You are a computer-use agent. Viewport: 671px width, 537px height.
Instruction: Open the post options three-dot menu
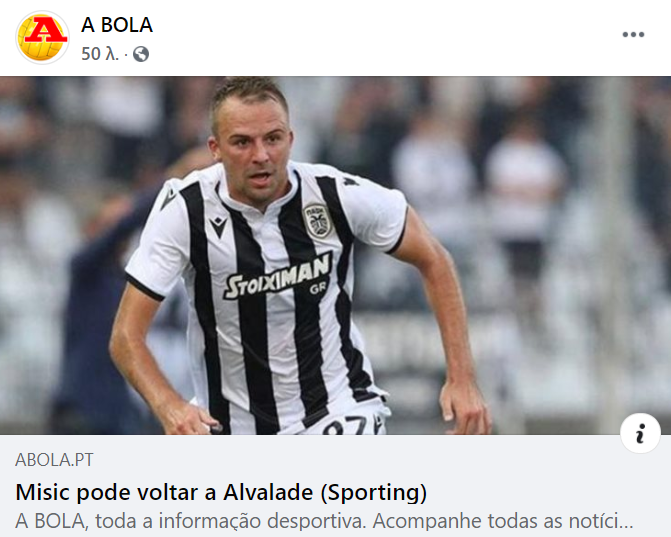coord(633,35)
